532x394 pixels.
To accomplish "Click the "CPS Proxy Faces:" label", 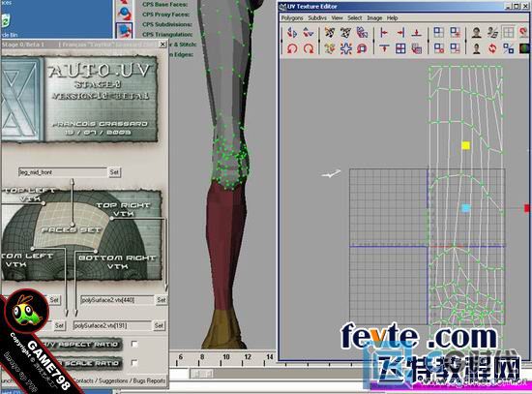I will 166,15.
